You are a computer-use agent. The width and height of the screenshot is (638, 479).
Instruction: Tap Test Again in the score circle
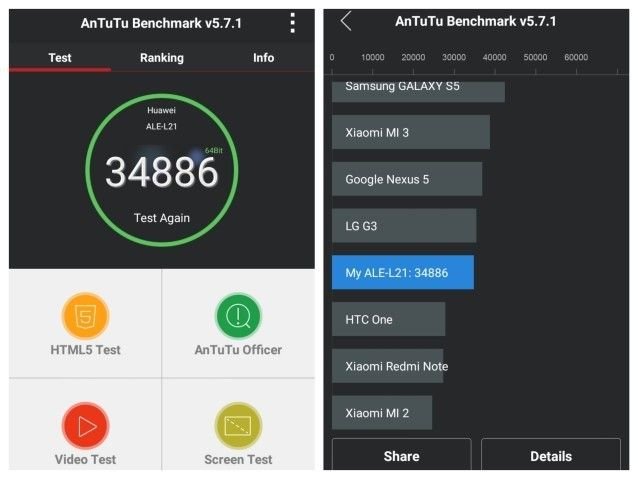tap(162, 218)
